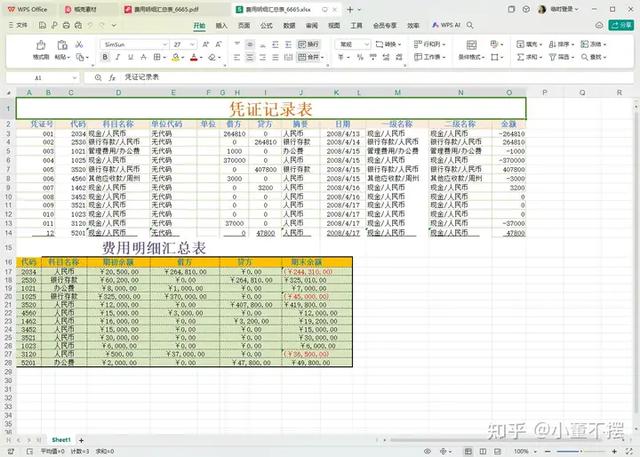The image size is (640, 457).
Task: Open the View (视图) ribbon tab
Action: pyautogui.click(x=334, y=25)
